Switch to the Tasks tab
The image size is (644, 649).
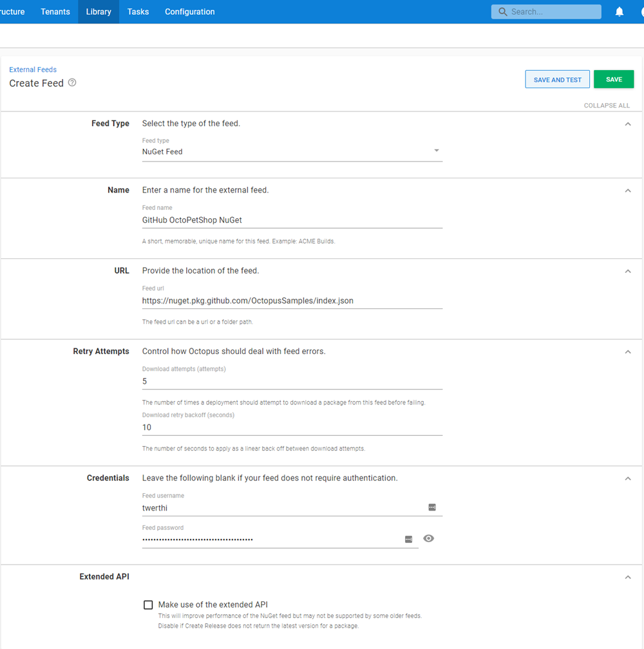(x=138, y=12)
